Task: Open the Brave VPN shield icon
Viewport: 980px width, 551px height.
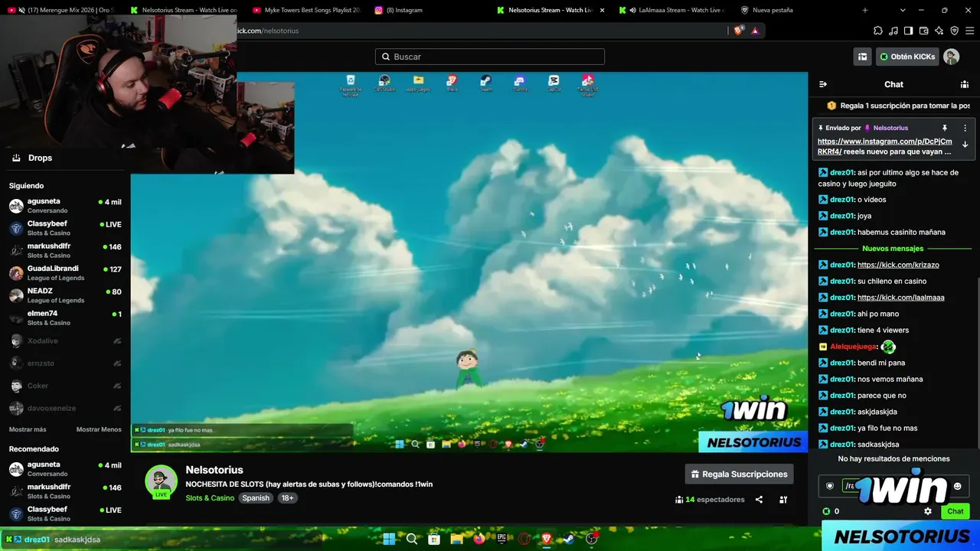Action: click(955, 31)
